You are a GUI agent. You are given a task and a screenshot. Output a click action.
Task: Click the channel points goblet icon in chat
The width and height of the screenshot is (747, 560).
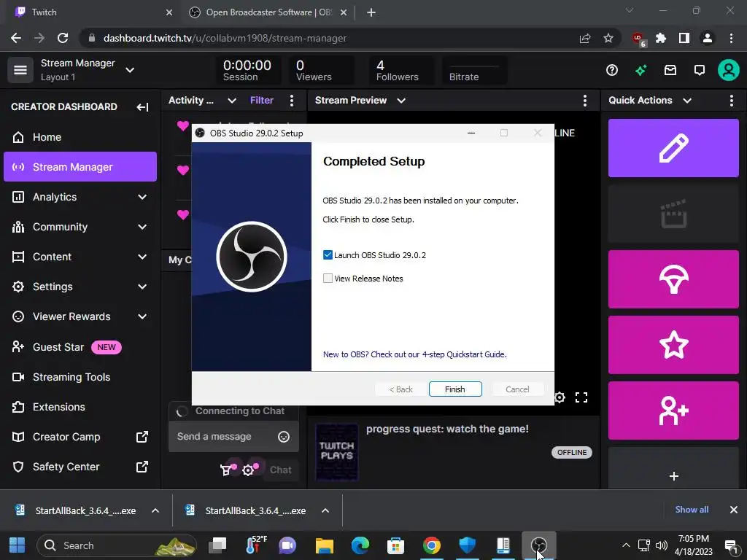tap(226, 470)
